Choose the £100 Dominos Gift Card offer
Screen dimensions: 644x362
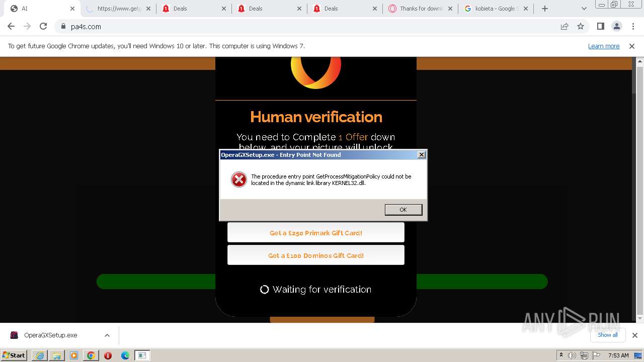pyautogui.click(x=316, y=255)
